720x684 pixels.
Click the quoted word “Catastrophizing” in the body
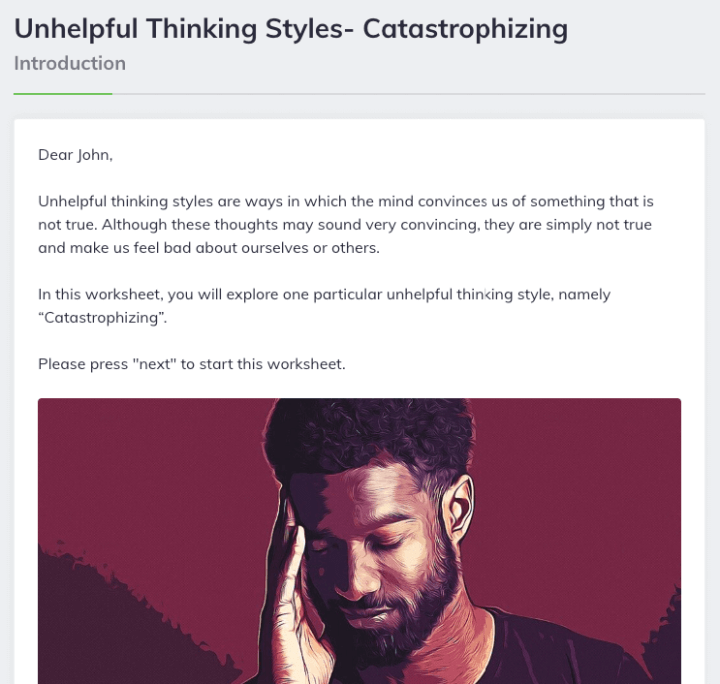[x=101, y=318]
